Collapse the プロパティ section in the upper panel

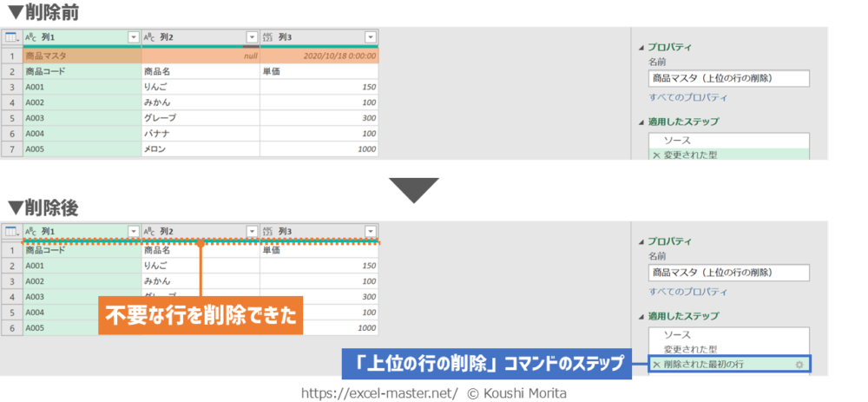pyautogui.click(x=641, y=48)
